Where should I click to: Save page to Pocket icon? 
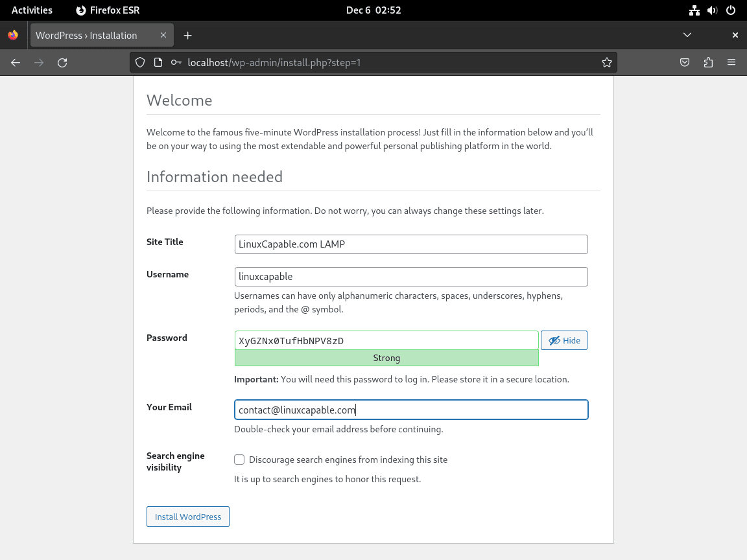(685, 62)
